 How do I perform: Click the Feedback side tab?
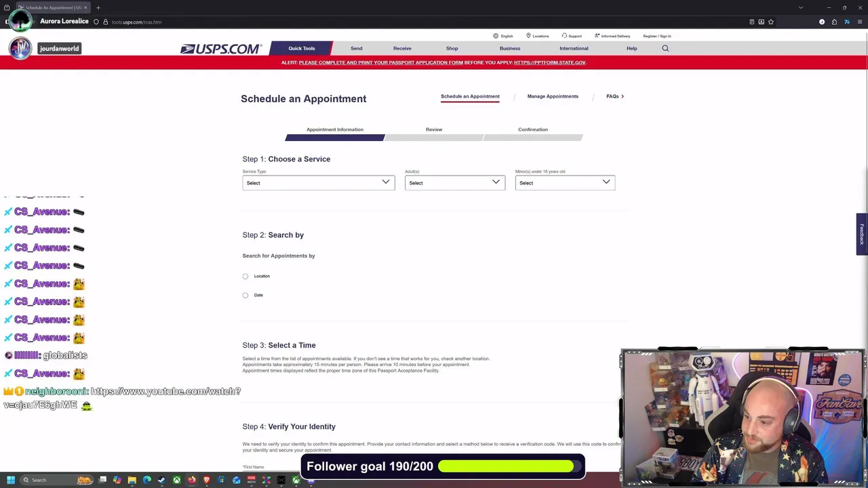click(862, 234)
